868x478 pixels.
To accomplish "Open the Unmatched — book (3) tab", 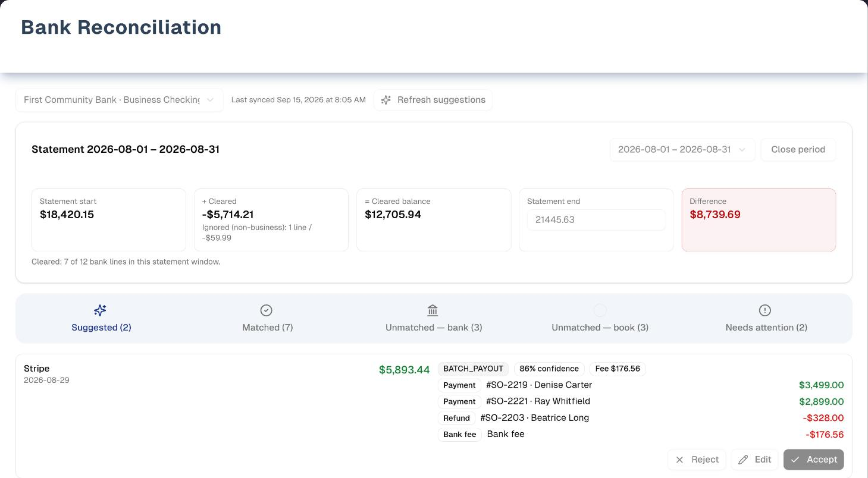I will coord(600,318).
